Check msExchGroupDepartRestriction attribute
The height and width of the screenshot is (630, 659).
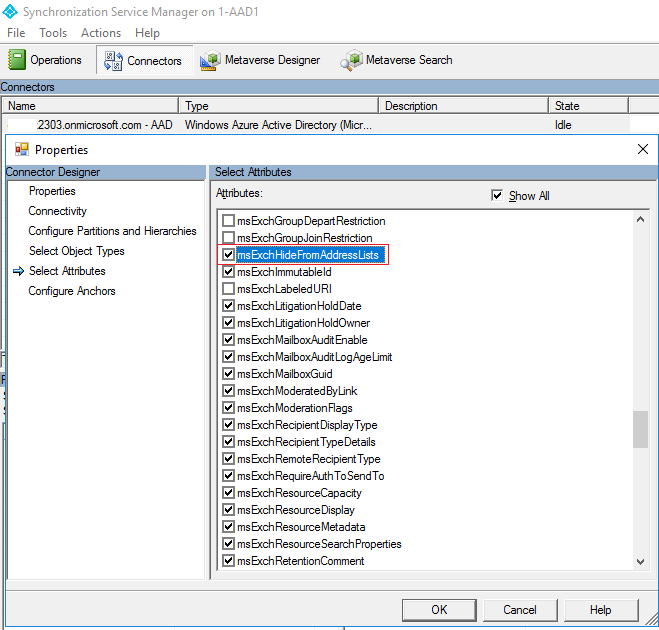228,221
